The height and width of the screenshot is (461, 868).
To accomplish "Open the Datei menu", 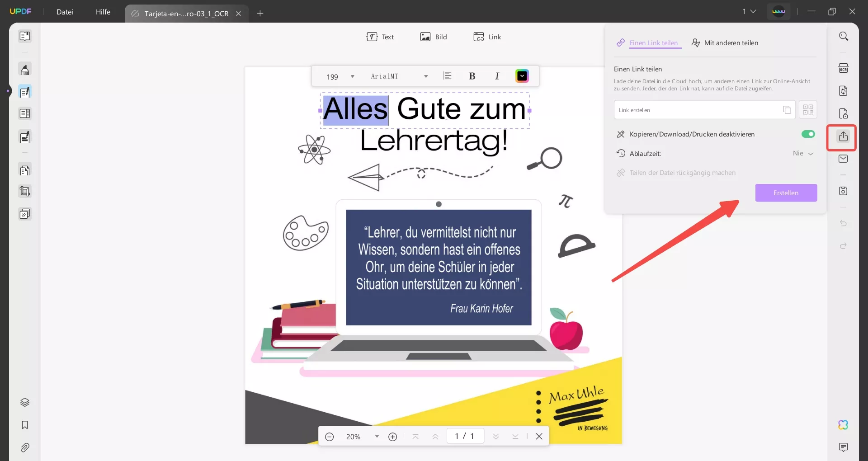I will pos(65,12).
